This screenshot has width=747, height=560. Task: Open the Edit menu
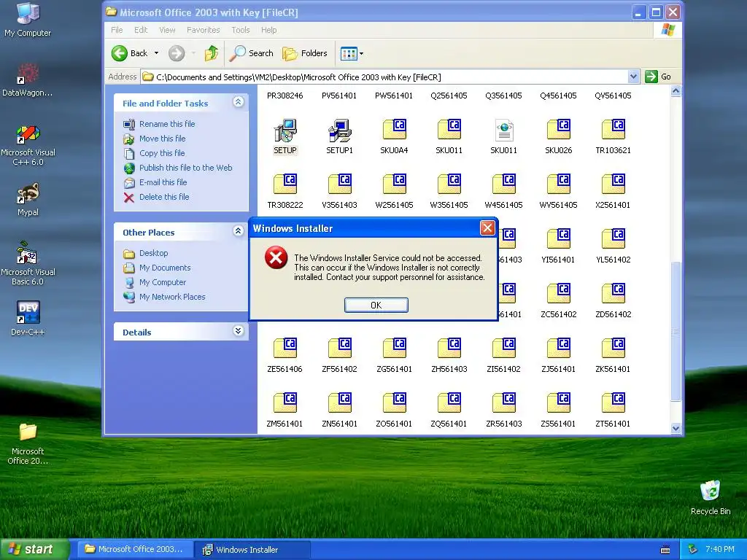click(x=141, y=30)
